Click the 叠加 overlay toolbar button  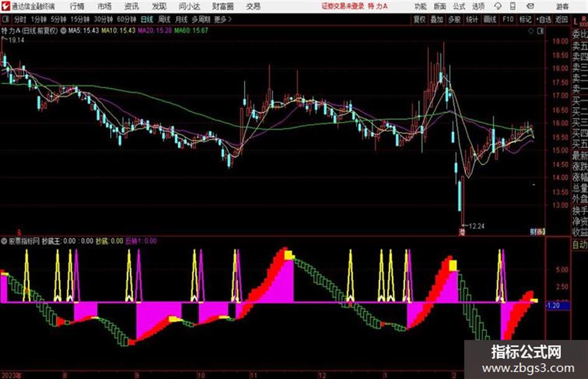pos(437,19)
